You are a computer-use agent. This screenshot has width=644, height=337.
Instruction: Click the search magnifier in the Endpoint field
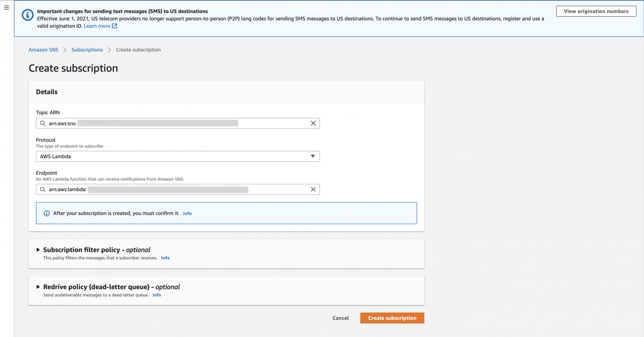coord(42,189)
